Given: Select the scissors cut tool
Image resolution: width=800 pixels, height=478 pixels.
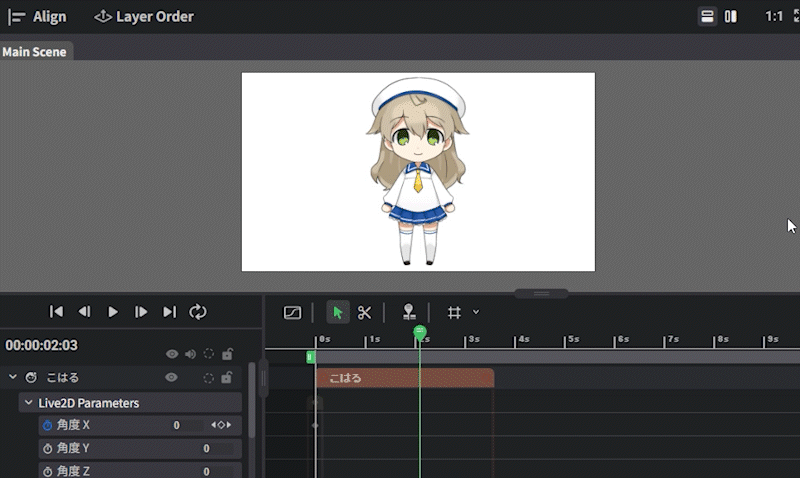Looking at the screenshot, I should 364,312.
